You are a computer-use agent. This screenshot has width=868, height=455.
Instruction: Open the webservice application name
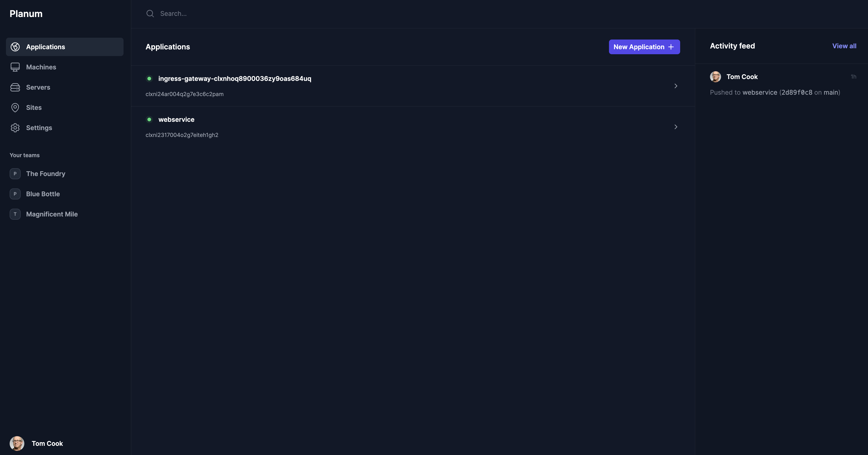pyautogui.click(x=176, y=119)
